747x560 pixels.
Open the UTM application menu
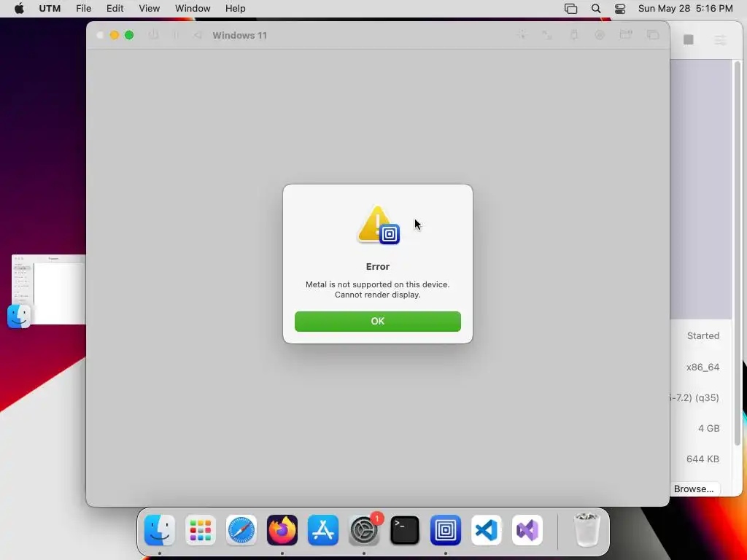[50, 9]
